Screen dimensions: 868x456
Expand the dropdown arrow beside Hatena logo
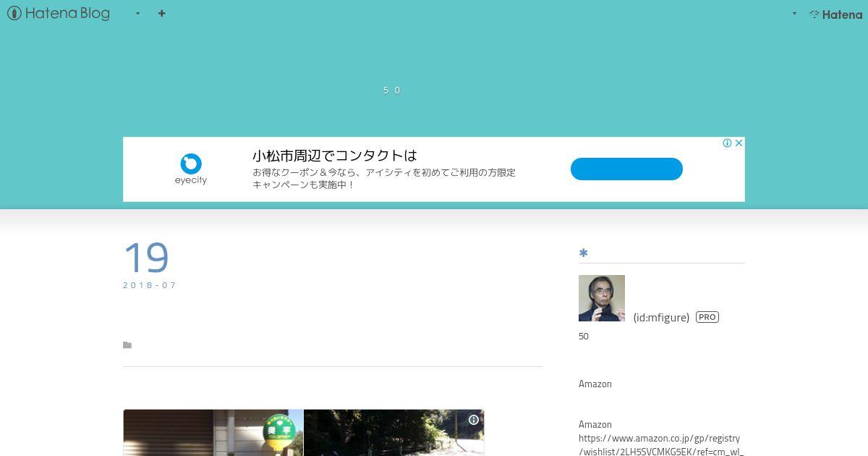click(x=794, y=14)
